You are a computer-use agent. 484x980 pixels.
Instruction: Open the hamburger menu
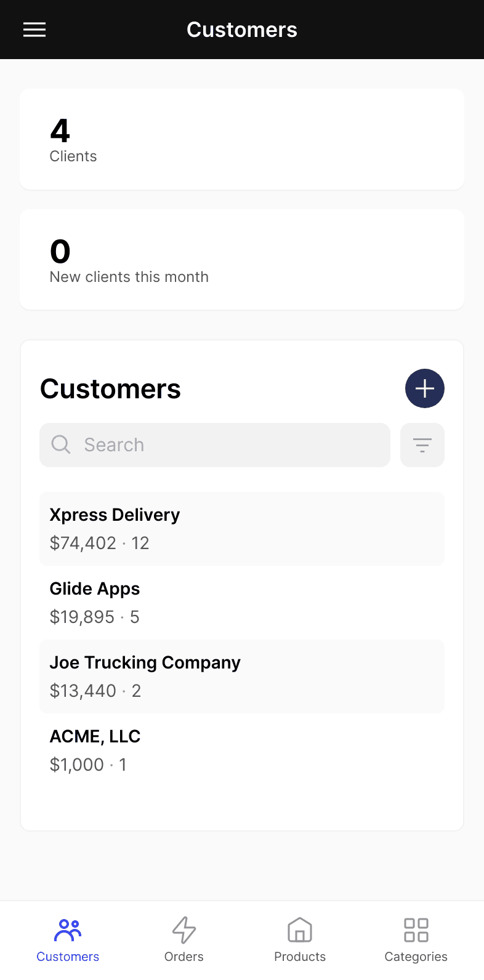point(34,30)
